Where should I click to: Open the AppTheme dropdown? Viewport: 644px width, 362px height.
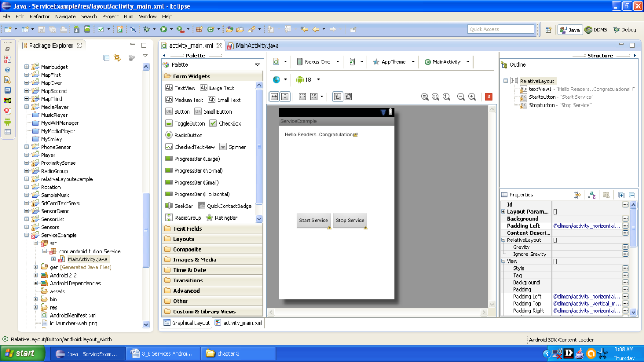[x=393, y=62]
